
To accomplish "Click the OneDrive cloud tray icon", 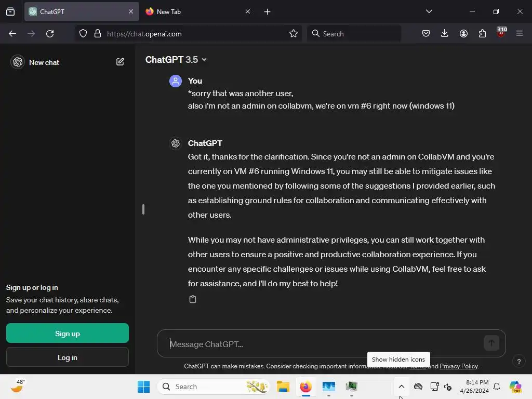I will pyautogui.click(x=418, y=387).
